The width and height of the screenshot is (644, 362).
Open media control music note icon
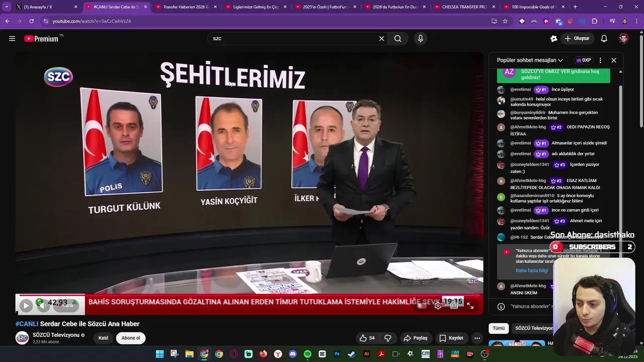point(612,21)
